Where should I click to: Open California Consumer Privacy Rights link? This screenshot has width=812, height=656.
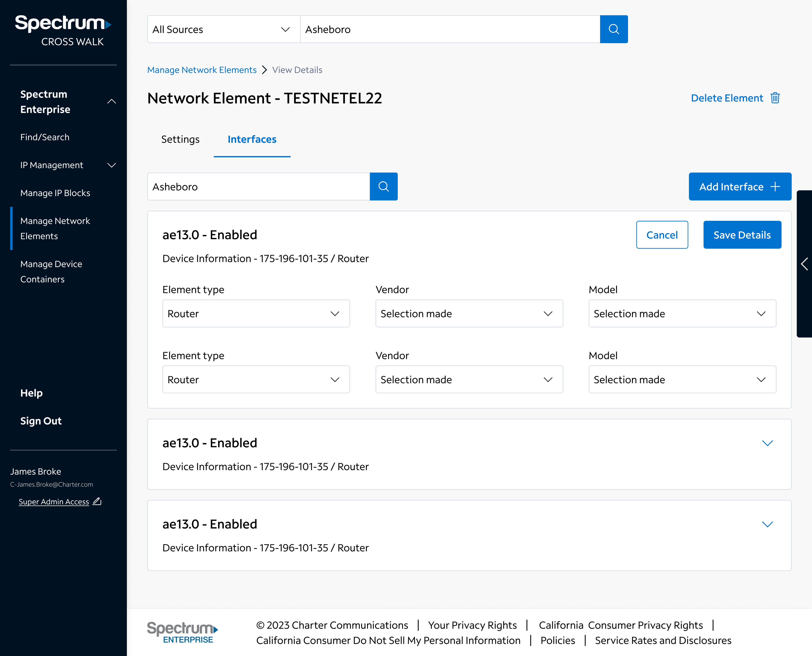point(621,625)
